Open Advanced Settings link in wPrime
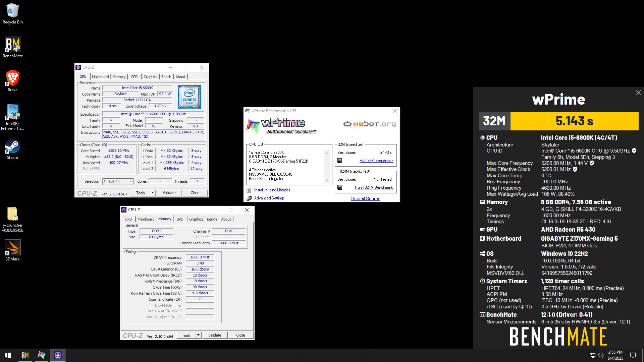The width and height of the screenshot is (644, 362). pyautogui.click(x=269, y=198)
